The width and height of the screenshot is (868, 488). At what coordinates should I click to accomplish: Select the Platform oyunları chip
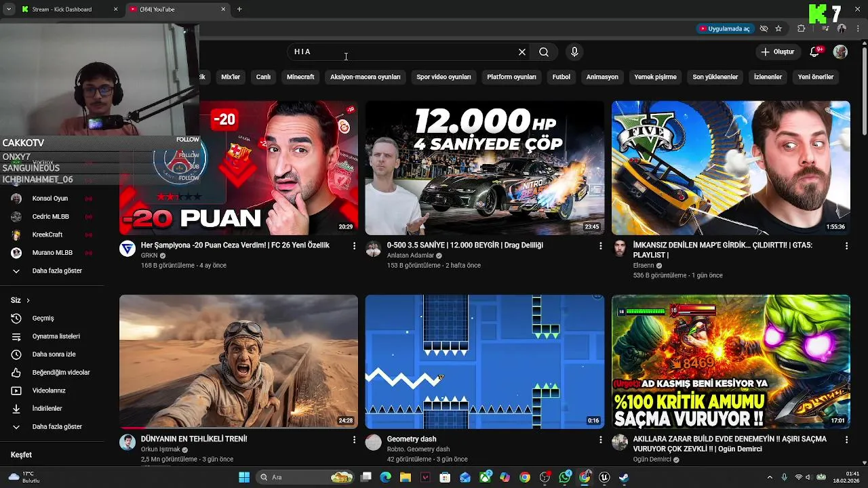coord(511,77)
